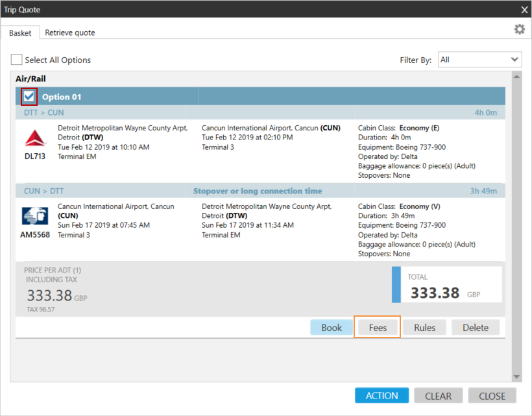This screenshot has height=416, width=532.
Task: Click the Delta airline logo
Action: point(35,138)
